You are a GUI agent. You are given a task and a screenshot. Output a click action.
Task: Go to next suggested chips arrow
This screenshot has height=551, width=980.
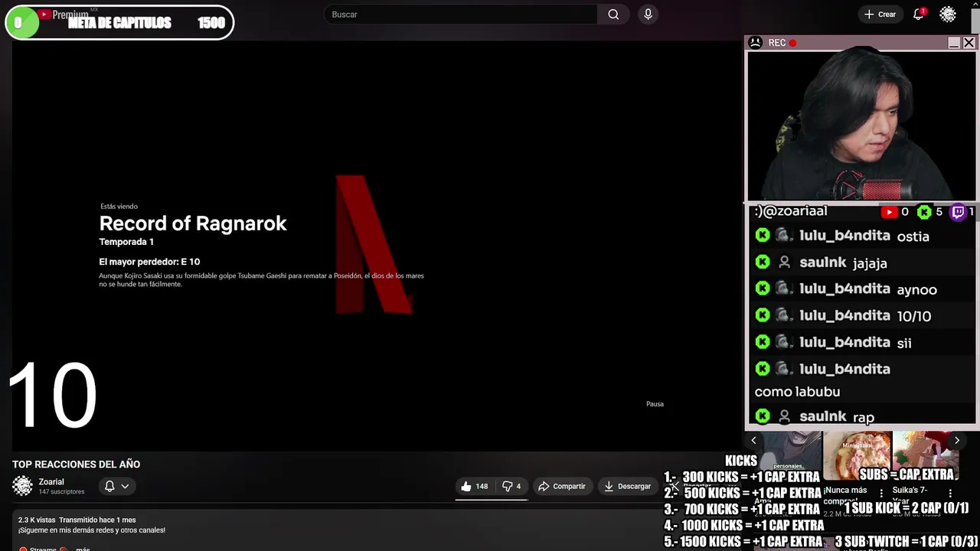[956, 440]
